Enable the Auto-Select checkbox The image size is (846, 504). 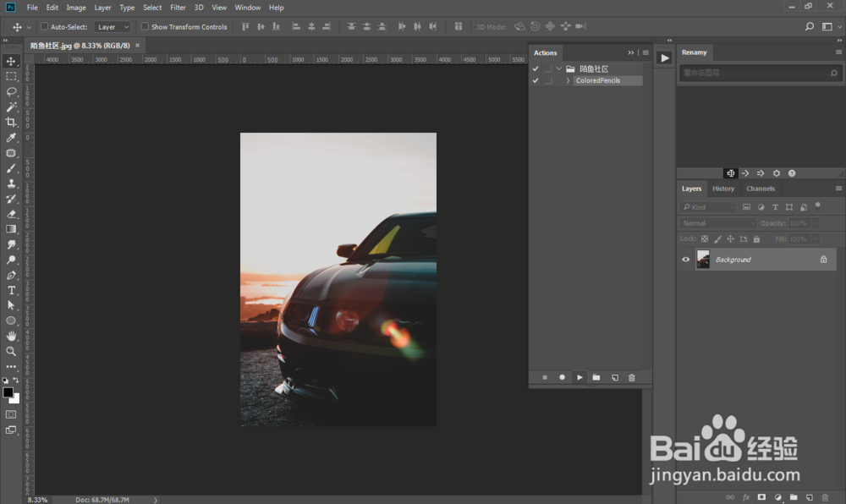44,26
